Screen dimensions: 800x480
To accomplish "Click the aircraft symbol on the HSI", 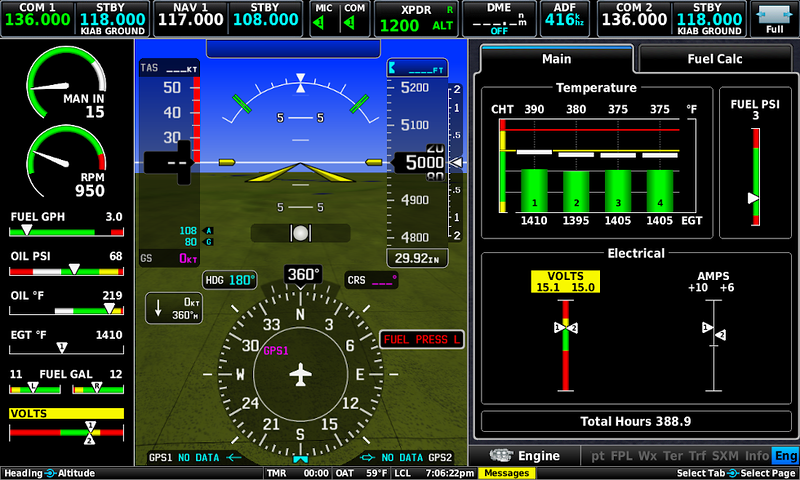I will coord(301,375).
